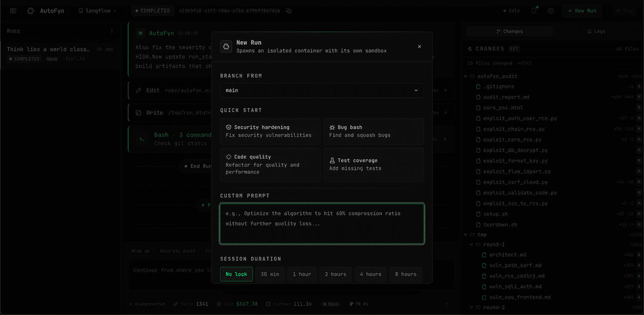The image size is (644, 315).
Task: Copy the run ID with the copy icon
Action: click(x=289, y=11)
